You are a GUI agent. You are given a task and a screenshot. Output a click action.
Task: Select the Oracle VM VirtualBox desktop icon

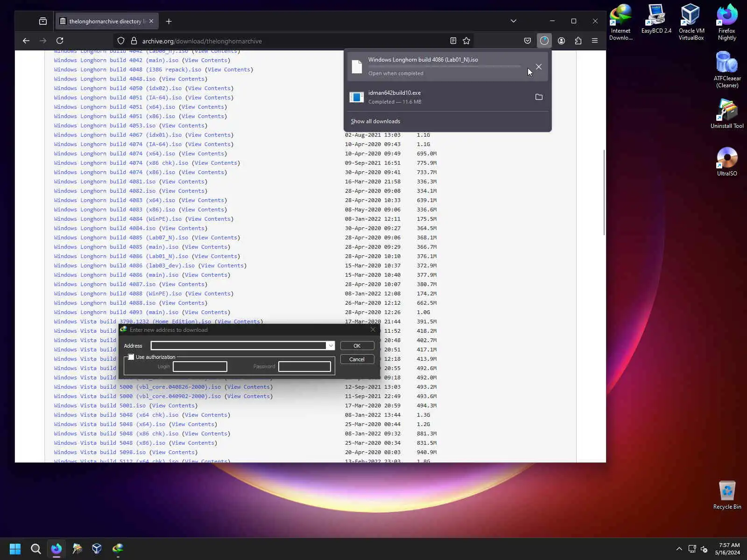pos(691,22)
